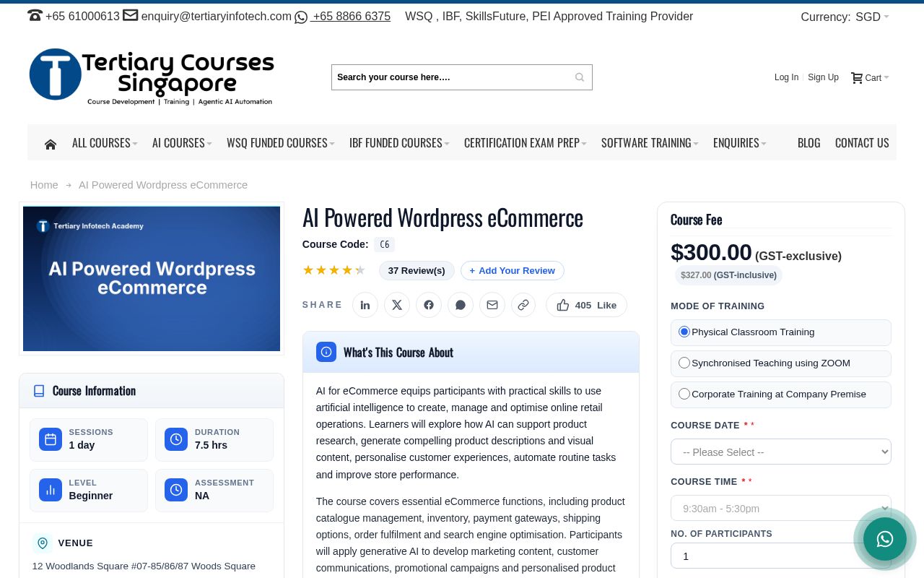
Task: Click the telephone icon in top bar
Action: point(35,15)
